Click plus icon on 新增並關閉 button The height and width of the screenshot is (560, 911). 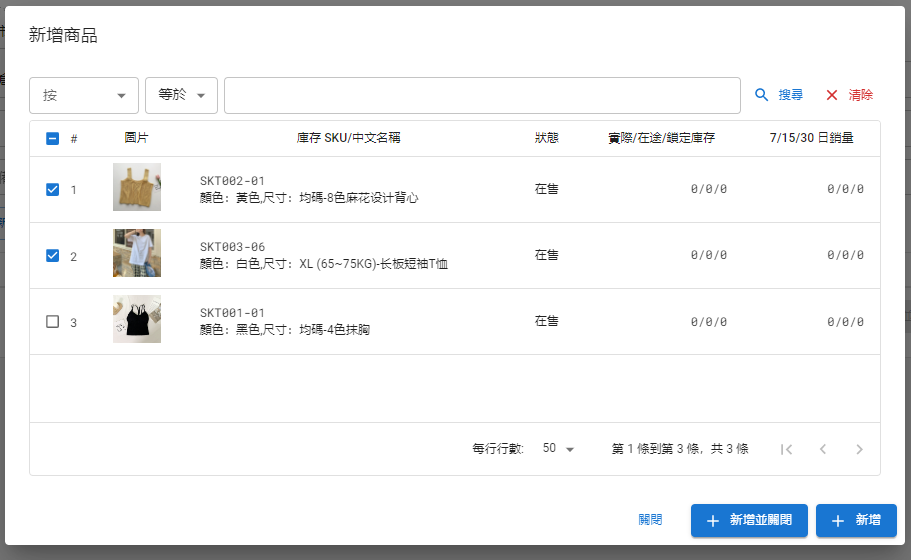(713, 521)
